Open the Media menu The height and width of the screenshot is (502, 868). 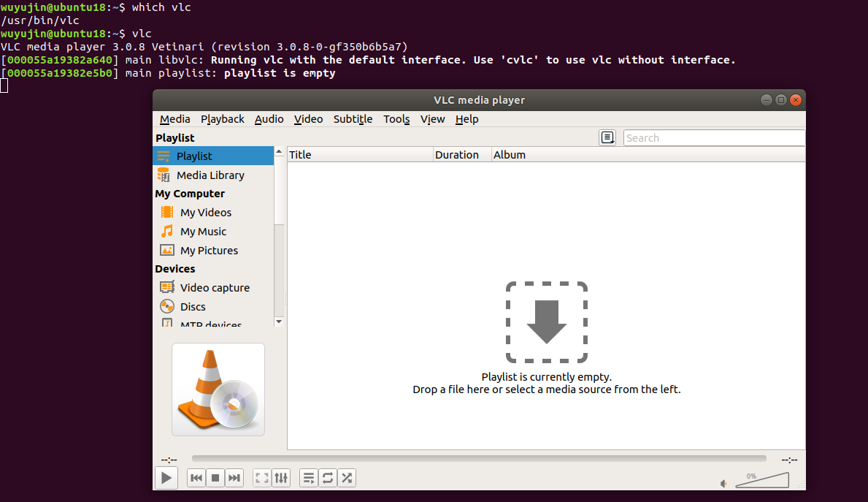coord(175,118)
